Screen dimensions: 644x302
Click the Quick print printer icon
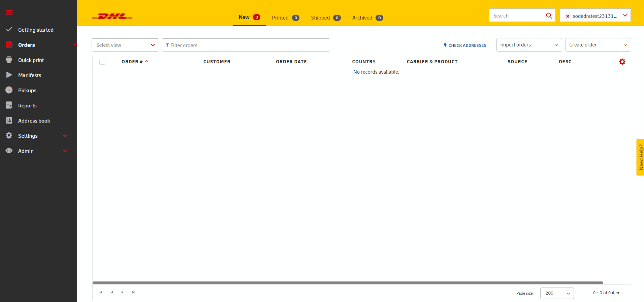[x=9, y=60]
